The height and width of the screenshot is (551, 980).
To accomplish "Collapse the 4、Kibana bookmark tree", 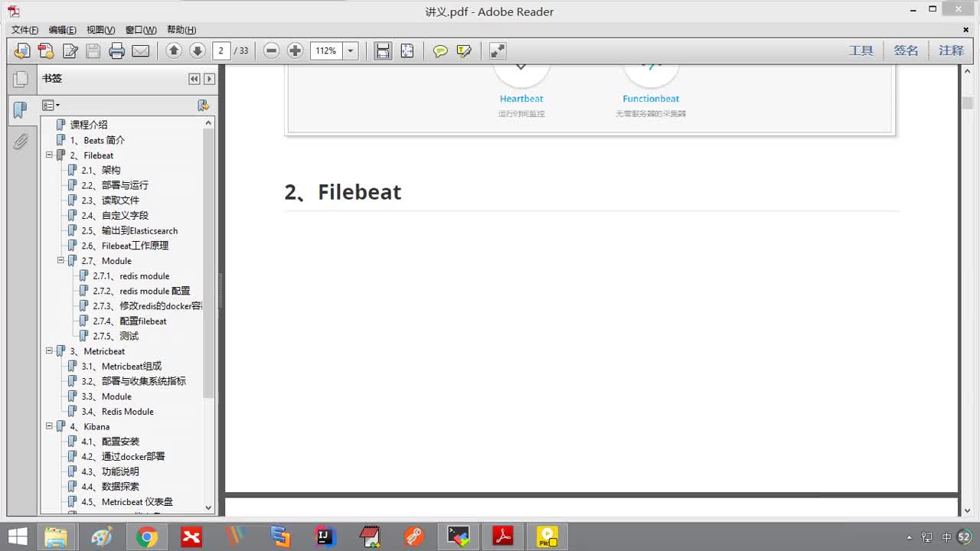I will [49, 426].
